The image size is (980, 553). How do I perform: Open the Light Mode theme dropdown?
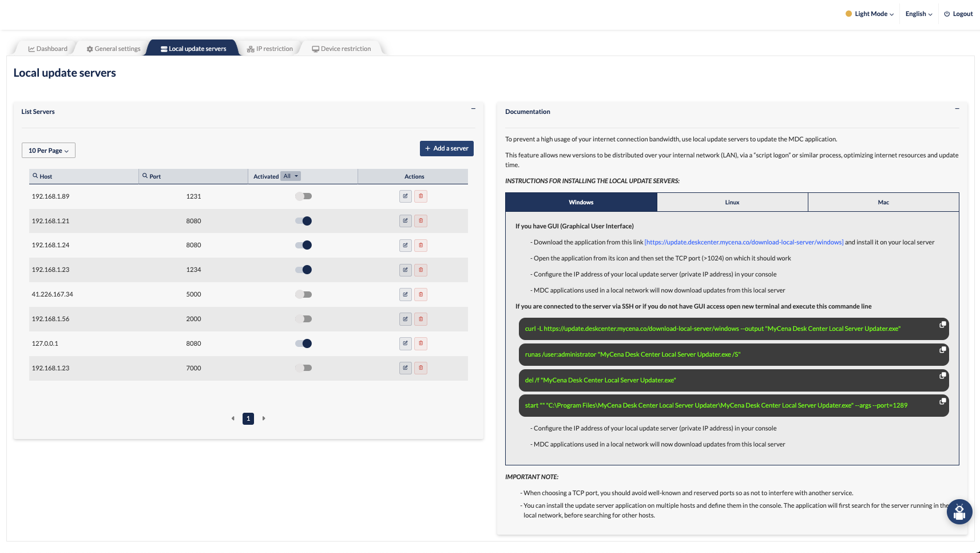point(870,14)
